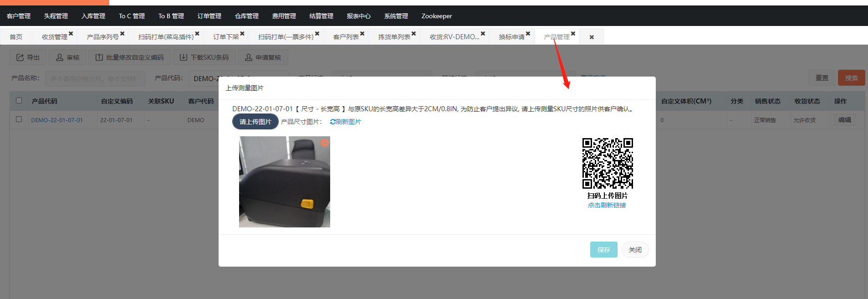Open the uploaded printer image thumbnail

[x=285, y=182]
